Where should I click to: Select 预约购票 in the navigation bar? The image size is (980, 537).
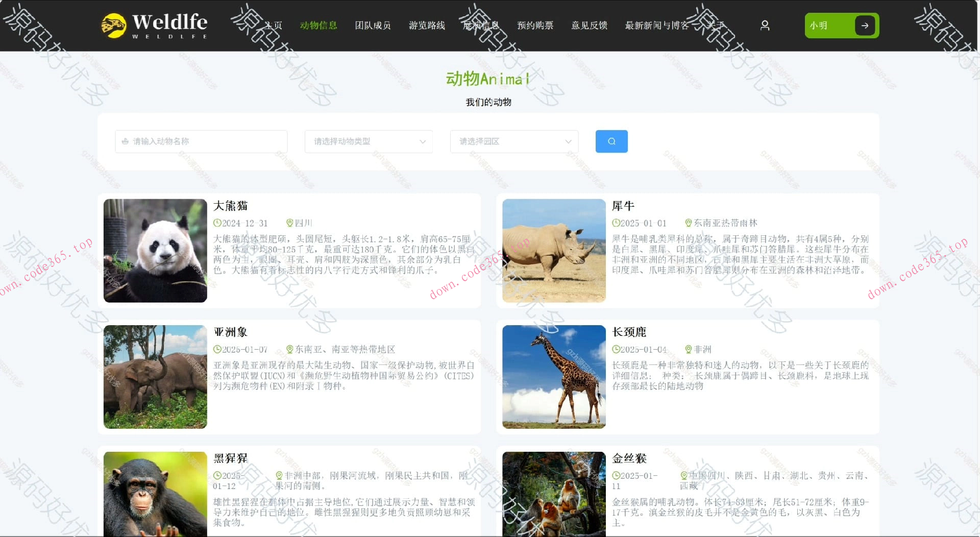(534, 25)
